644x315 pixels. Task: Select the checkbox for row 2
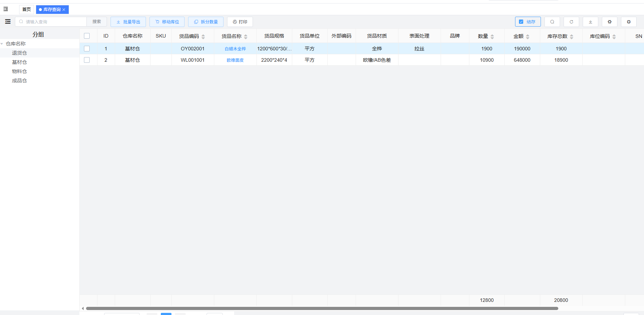click(x=87, y=60)
